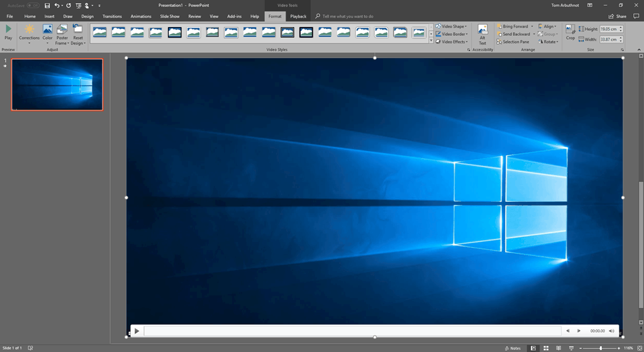Expand the Video Effects dropdown
Screen dimensions: 644x352
[452, 42]
